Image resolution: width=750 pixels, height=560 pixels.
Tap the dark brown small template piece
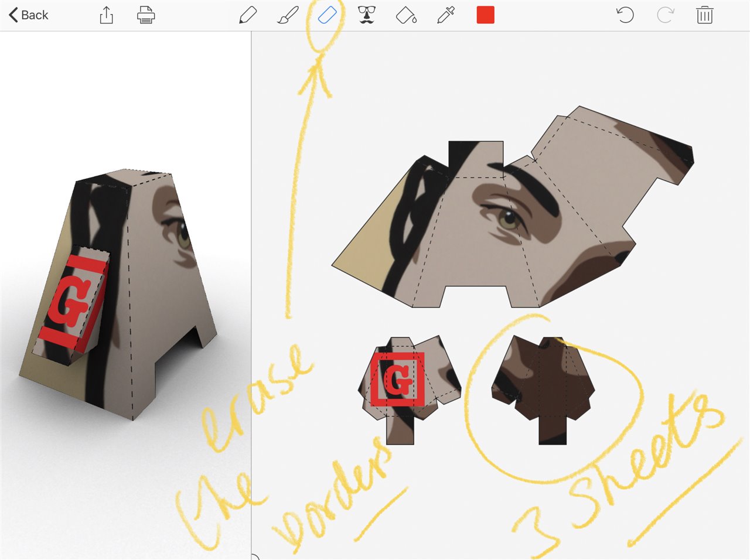coord(543,390)
